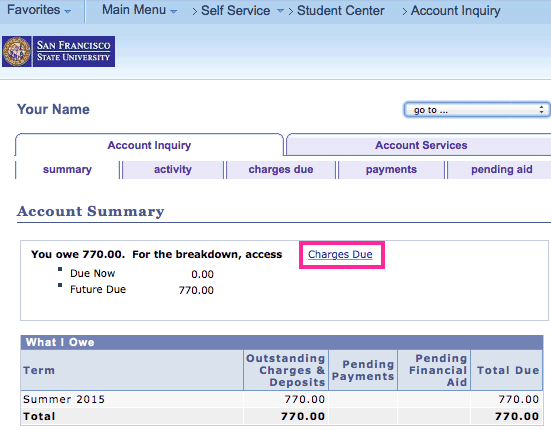This screenshot has height=430, width=551.
Task: Select the Account Inquiry tab
Action: [x=149, y=145]
